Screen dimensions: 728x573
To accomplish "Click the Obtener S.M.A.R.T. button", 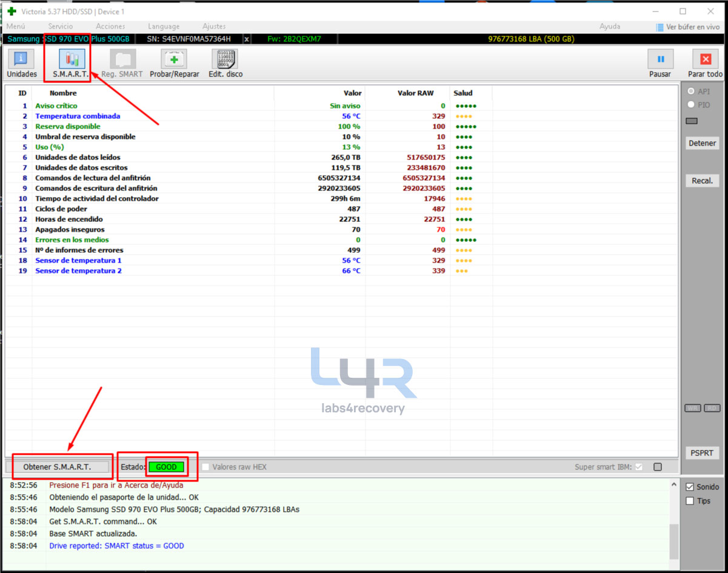I will coord(57,467).
